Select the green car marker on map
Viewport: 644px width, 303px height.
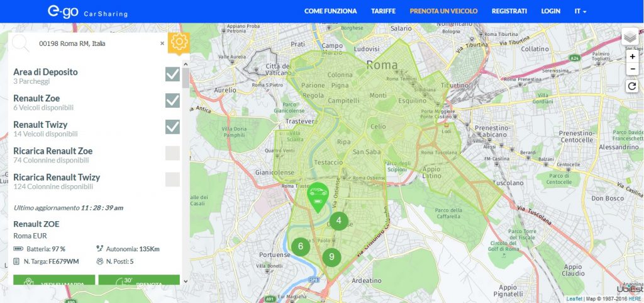click(318, 195)
